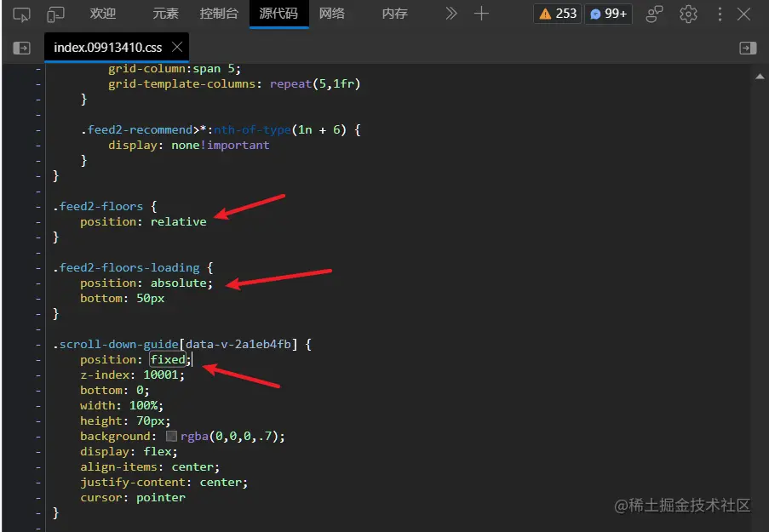
Task: Click the 'fixed' value in code
Action: pos(168,359)
